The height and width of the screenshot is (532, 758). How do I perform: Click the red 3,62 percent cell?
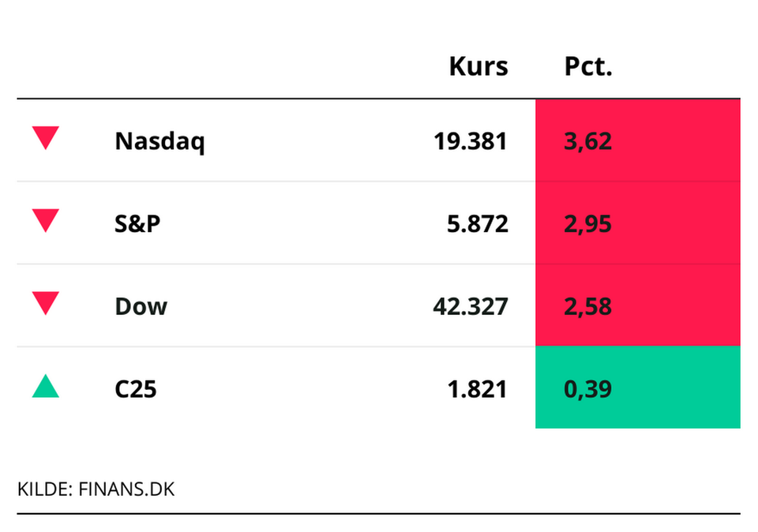coord(637,140)
